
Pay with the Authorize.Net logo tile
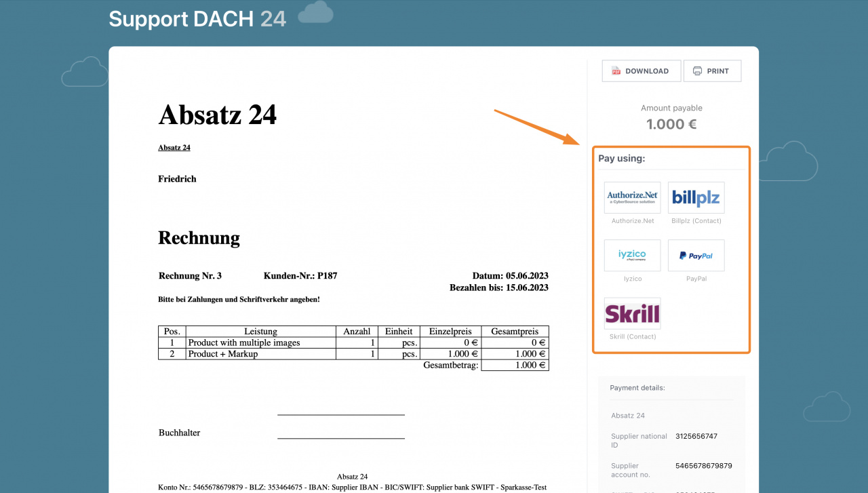coord(632,197)
